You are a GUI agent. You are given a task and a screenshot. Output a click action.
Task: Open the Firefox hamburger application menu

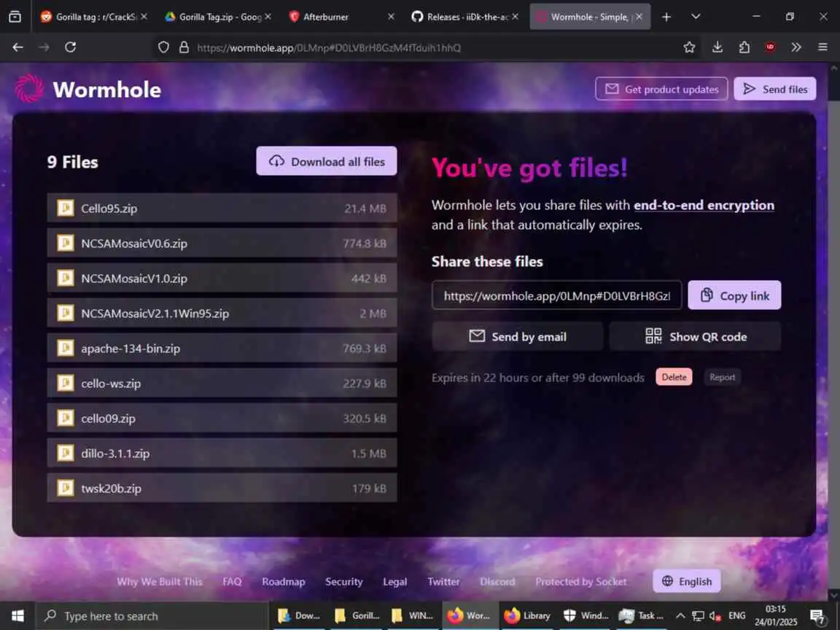pos(822,47)
